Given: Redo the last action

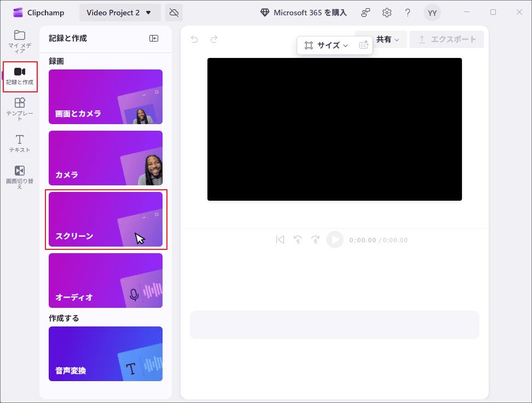Looking at the screenshot, I should point(214,39).
